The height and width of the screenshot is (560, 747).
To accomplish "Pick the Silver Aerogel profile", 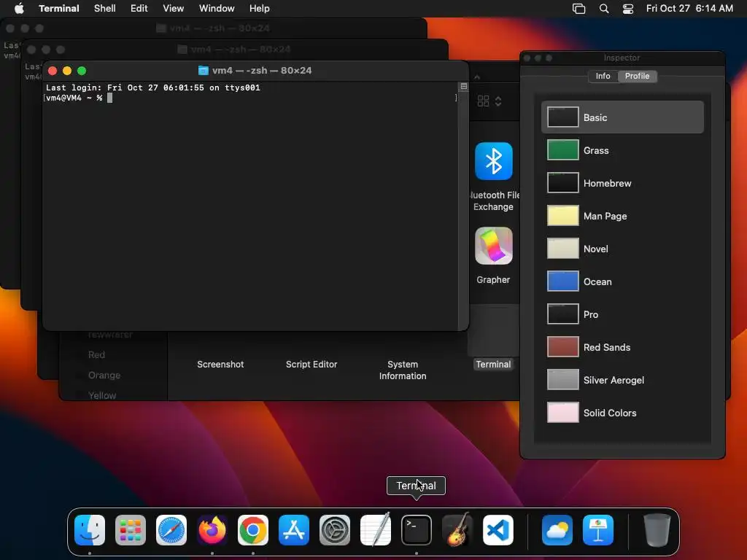I will pyautogui.click(x=622, y=380).
